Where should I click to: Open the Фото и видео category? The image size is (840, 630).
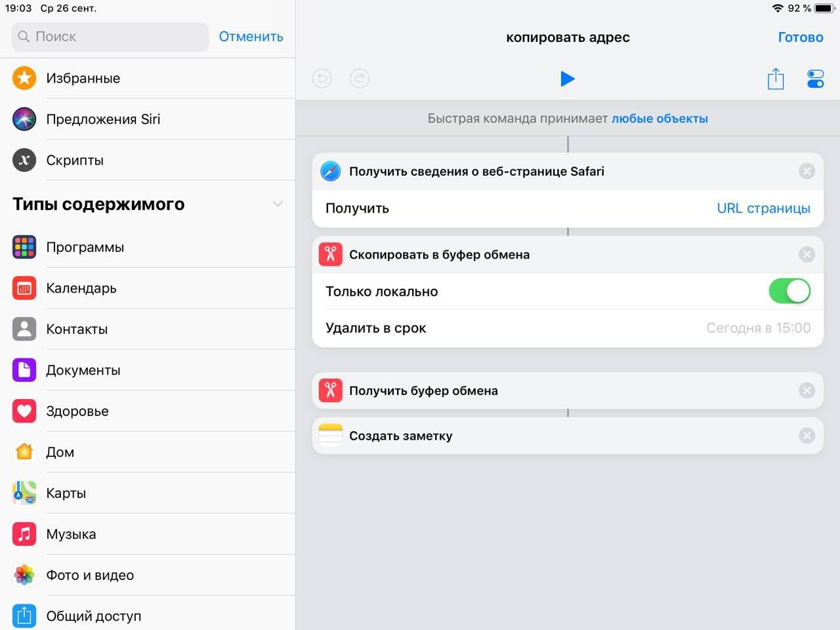click(x=148, y=575)
